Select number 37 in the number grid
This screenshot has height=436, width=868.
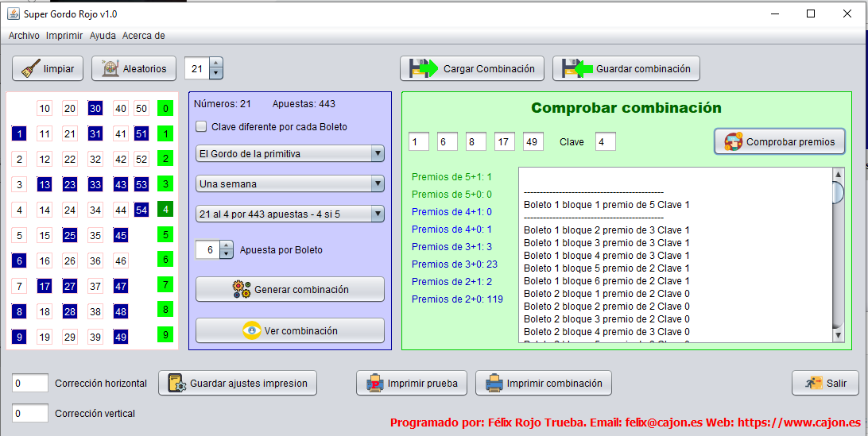tap(95, 286)
